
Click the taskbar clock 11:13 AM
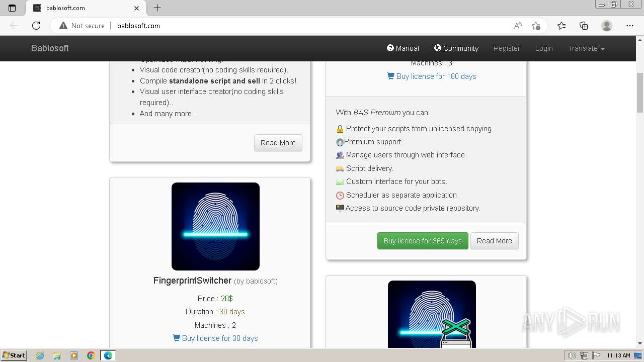[618, 355]
